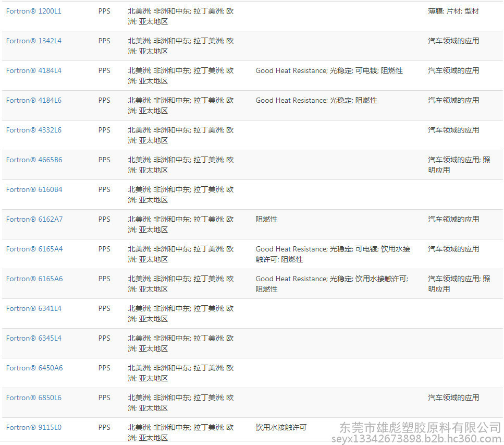Click '汽车领域的应用' in 1342L4 row
The width and height of the screenshot is (504, 445).
(x=453, y=41)
